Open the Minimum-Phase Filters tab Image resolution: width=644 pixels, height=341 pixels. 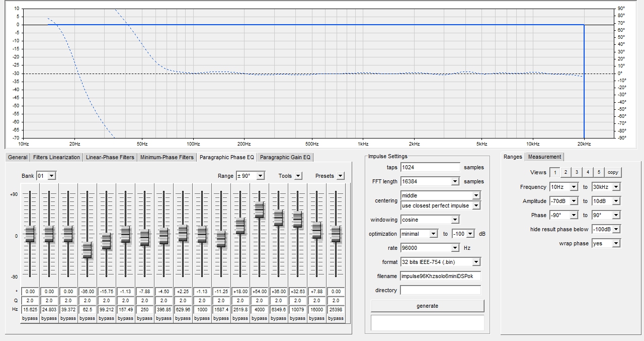167,157
